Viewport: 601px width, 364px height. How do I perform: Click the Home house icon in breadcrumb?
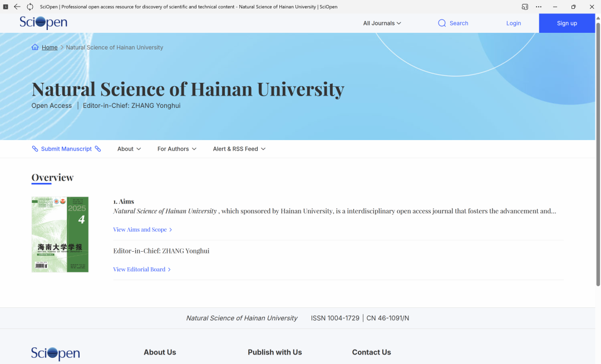click(35, 47)
